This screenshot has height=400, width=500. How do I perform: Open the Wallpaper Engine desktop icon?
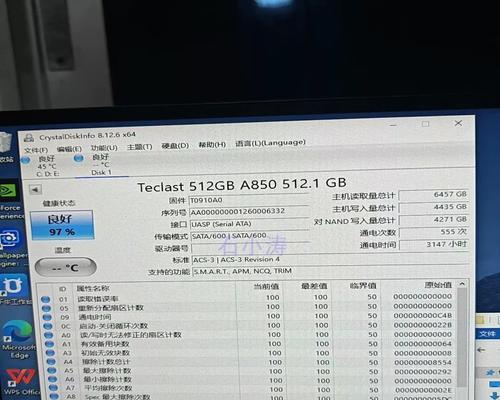tap(12, 247)
